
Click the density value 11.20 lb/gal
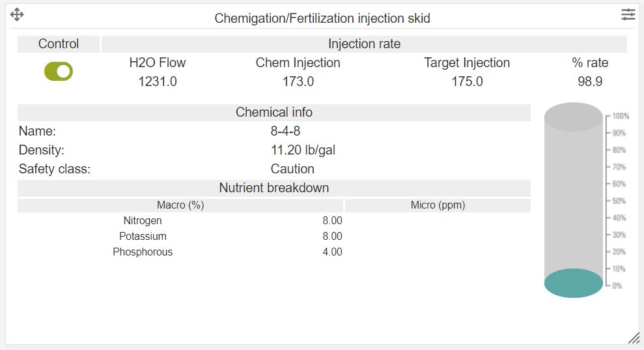tap(303, 150)
